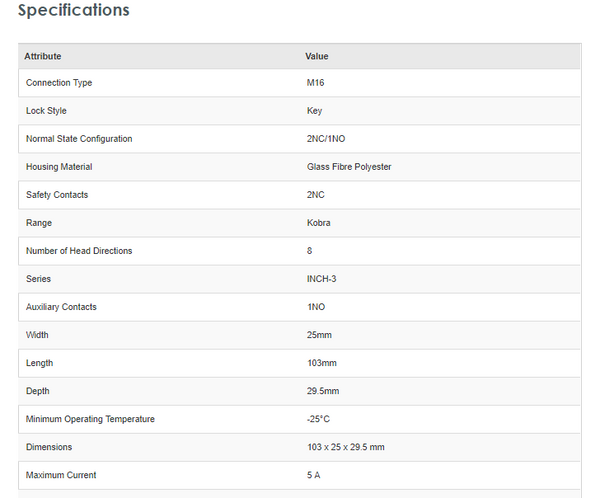
Task: Click the Normal State Configuration label
Action: [x=79, y=139]
